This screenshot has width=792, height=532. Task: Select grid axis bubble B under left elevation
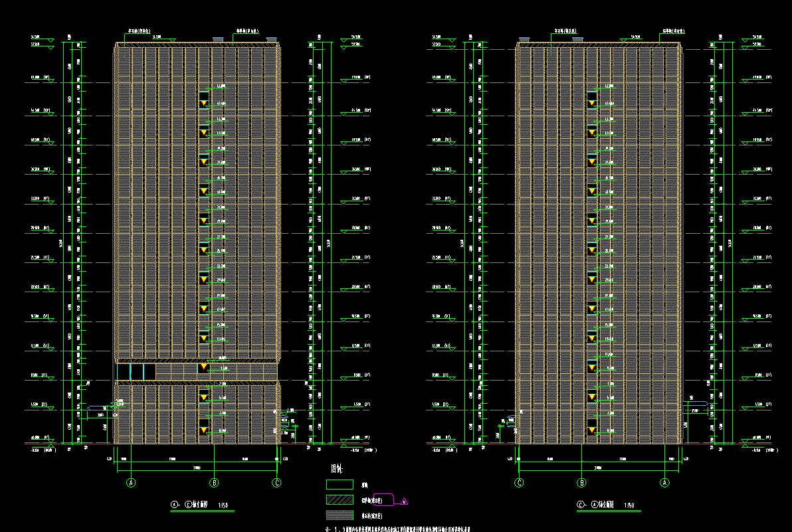click(x=214, y=483)
